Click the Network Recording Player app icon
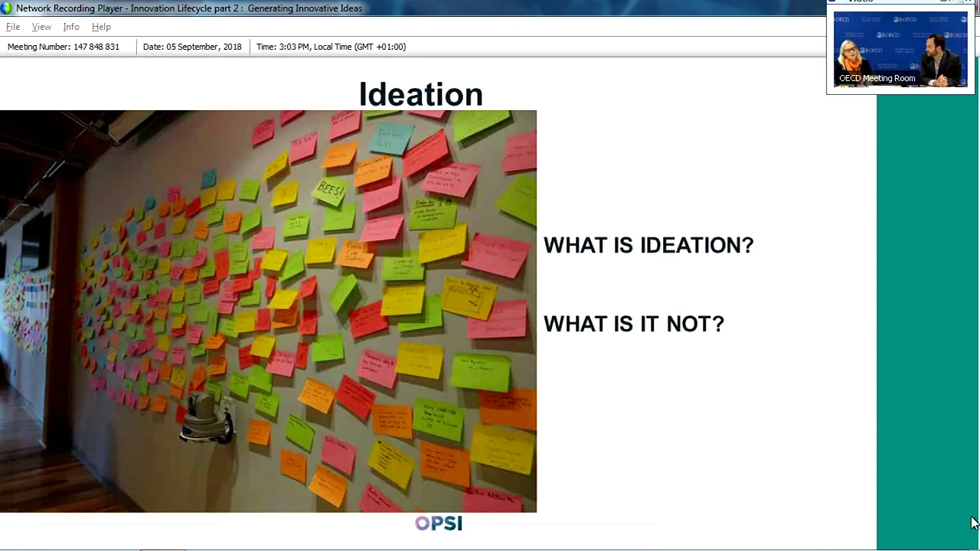The image size is (980, 551). [6, 8]
